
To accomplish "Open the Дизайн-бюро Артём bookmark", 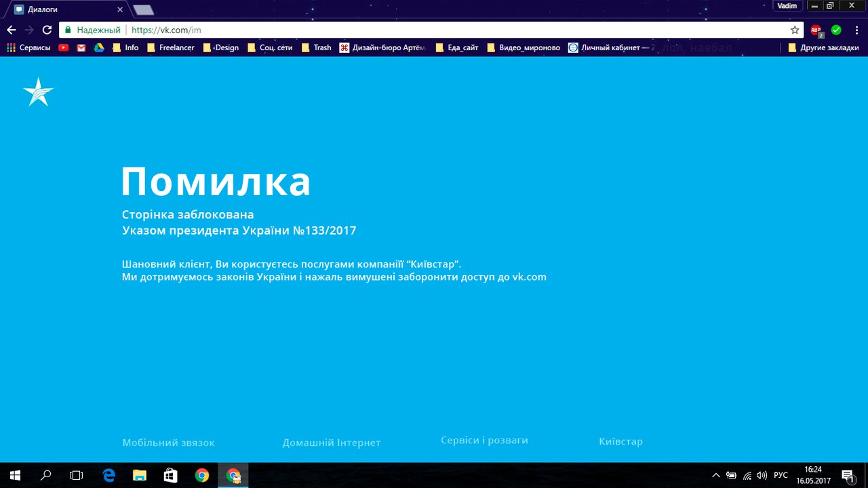I will click(383, 47).
